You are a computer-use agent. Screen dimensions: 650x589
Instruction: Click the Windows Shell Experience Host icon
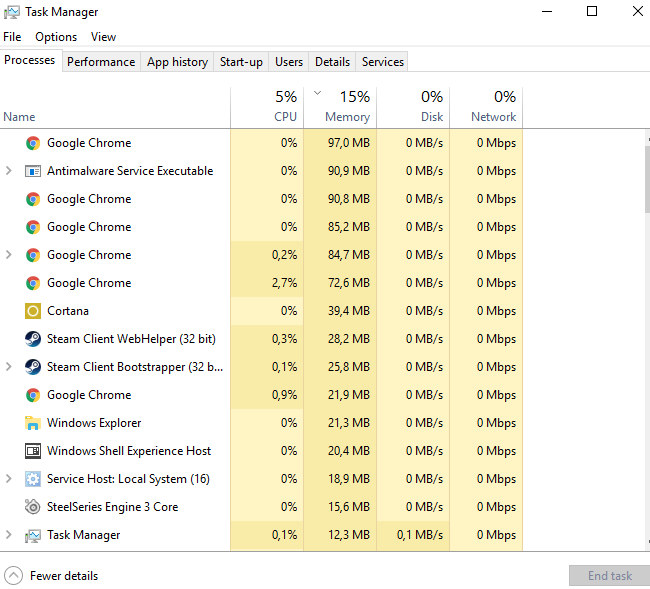pyautogui.click(x=33, y=451)
